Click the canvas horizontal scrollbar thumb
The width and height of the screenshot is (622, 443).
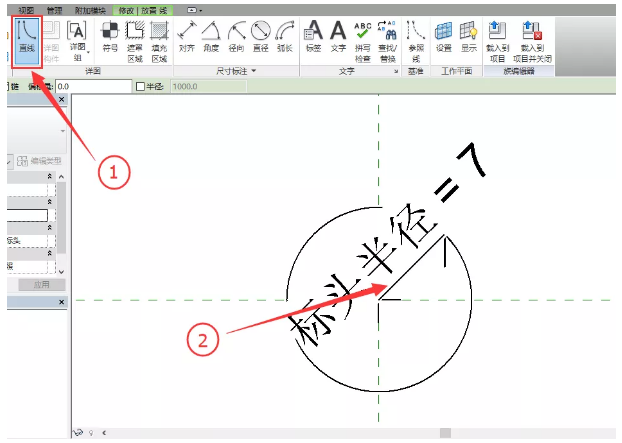(445, 433)
